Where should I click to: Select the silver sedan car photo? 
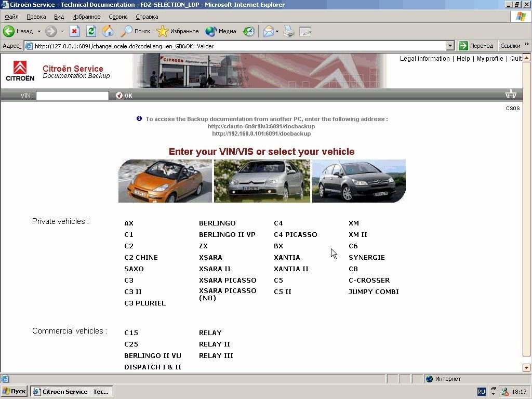[x=262, y=181]
